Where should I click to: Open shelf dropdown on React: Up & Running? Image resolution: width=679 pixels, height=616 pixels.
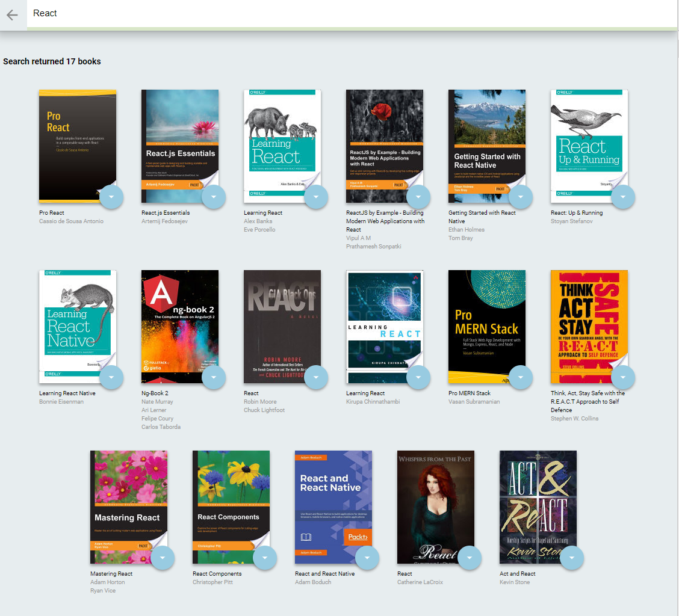pos(622,197)
